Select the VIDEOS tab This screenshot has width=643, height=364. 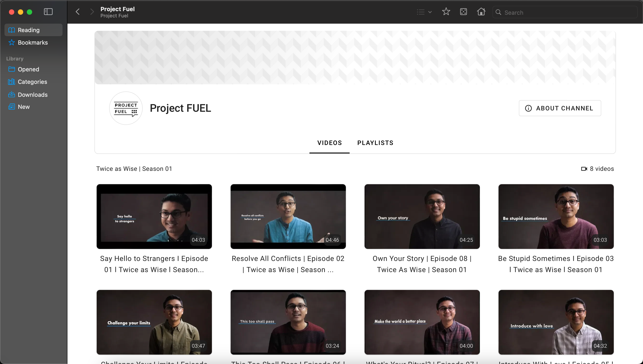tap(329, 143)
